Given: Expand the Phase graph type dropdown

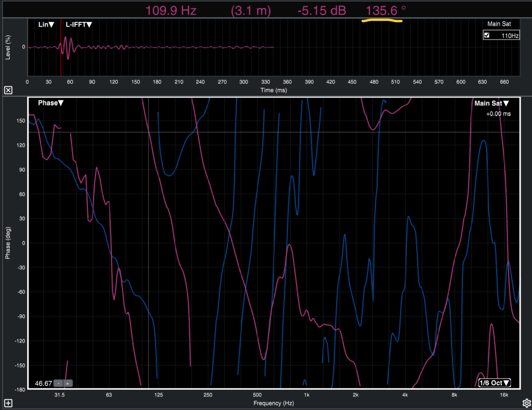Looking at the screenshot, I should click(50, 103).
